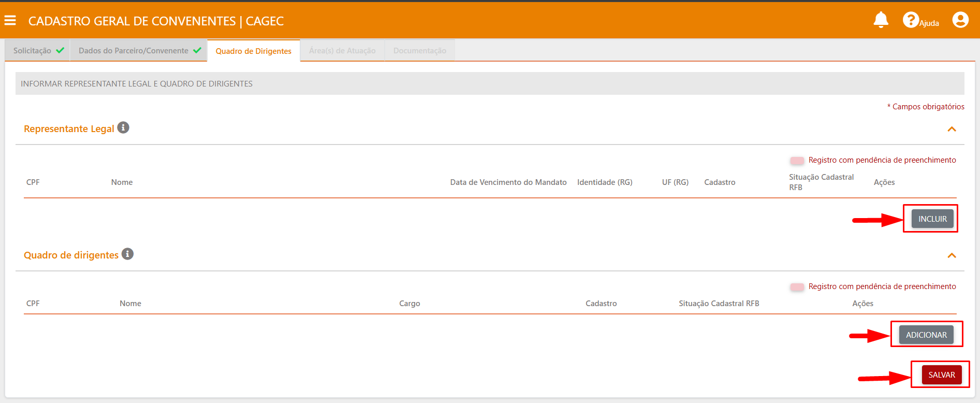The height and width of the screenshot is (403, 980).
Task: Open the Documentação tab
Action: (x=419, y=51)
